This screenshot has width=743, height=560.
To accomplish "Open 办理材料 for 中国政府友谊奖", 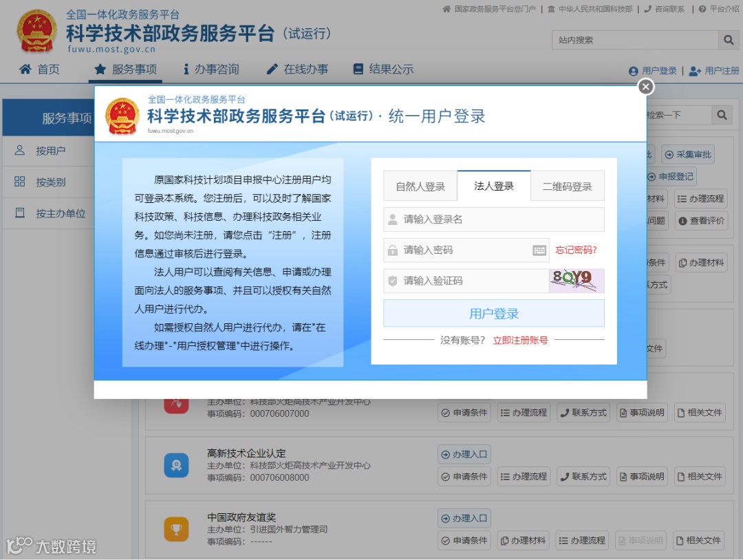I will 523,541.
